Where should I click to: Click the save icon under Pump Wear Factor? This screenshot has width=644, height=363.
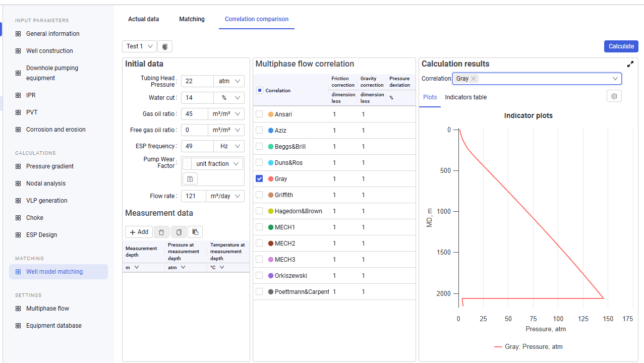190,179
